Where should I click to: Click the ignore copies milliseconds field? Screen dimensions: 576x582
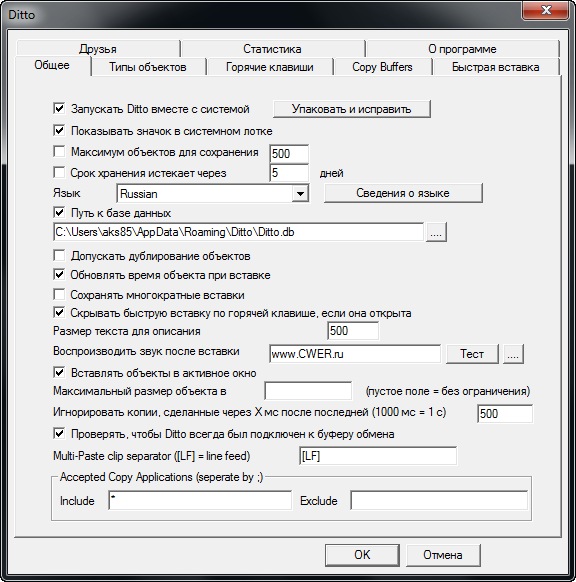[x=505, y=413]
